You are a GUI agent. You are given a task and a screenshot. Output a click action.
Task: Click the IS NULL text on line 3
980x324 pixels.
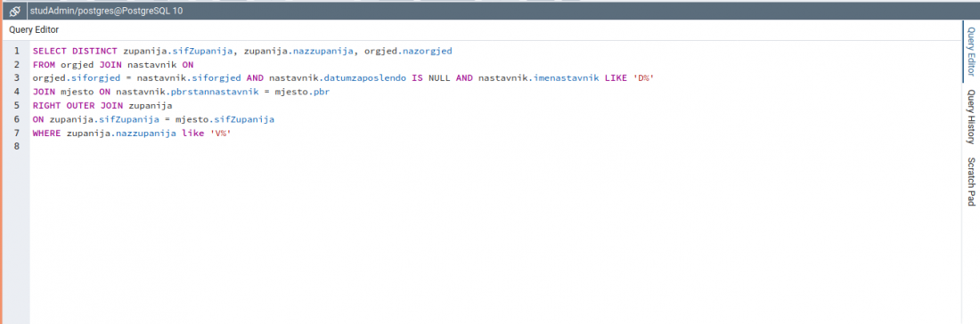coord(431,78)
